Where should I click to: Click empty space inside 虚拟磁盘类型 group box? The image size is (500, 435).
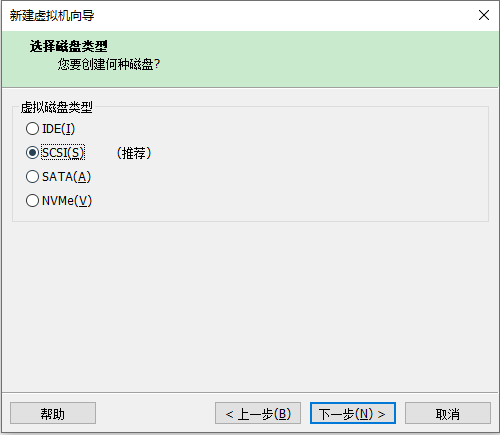pyautogui.click(x=300, y=173)
